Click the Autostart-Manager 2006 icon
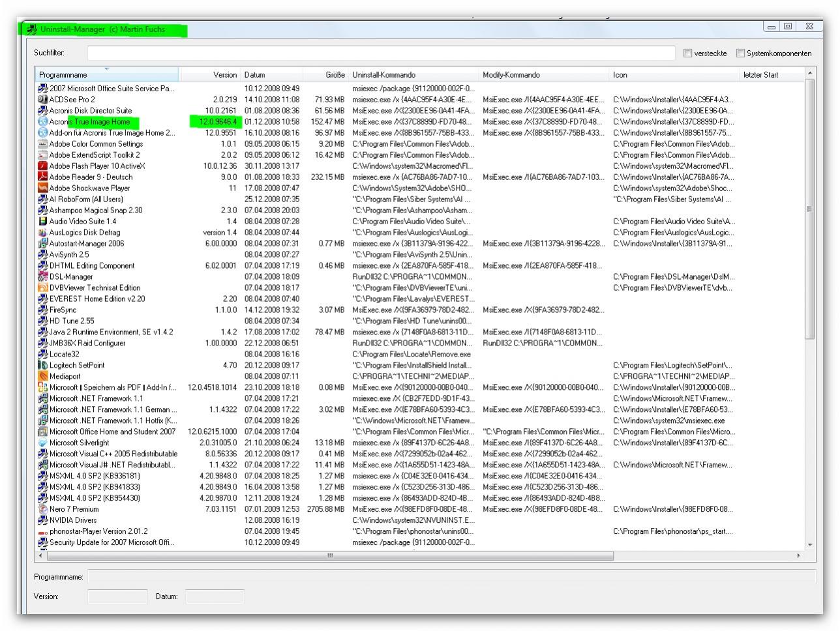Viewport: 840px width, 631px height. pyautogui.click(x=43, y=244)
